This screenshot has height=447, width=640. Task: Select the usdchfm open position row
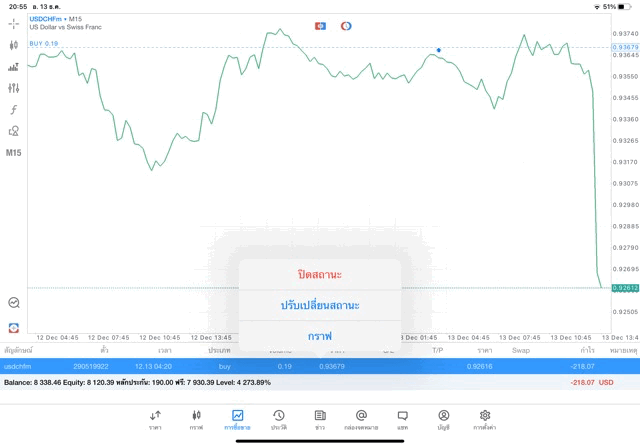pyautogui.click(x=320, y=366)
